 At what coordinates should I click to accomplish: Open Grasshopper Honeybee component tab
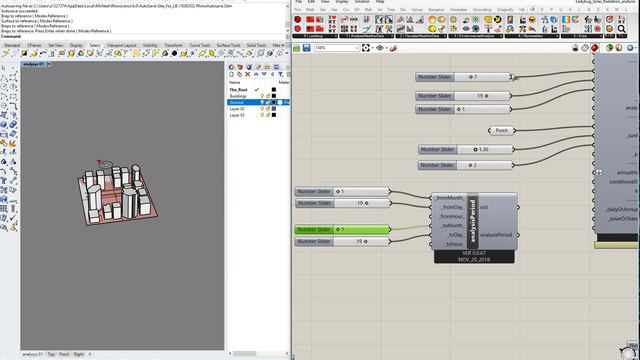(x=458, y=9)
